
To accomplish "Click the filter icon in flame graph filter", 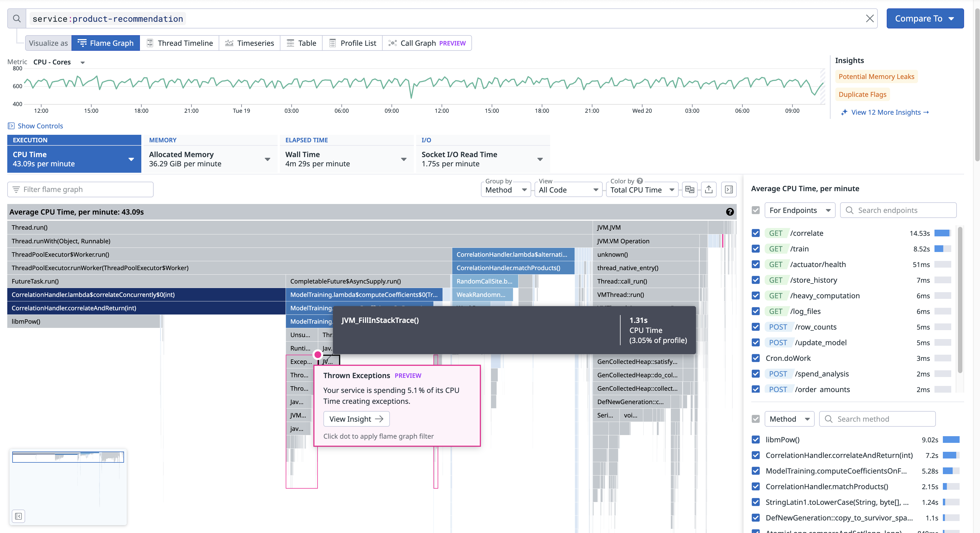I will pos(16,189).
